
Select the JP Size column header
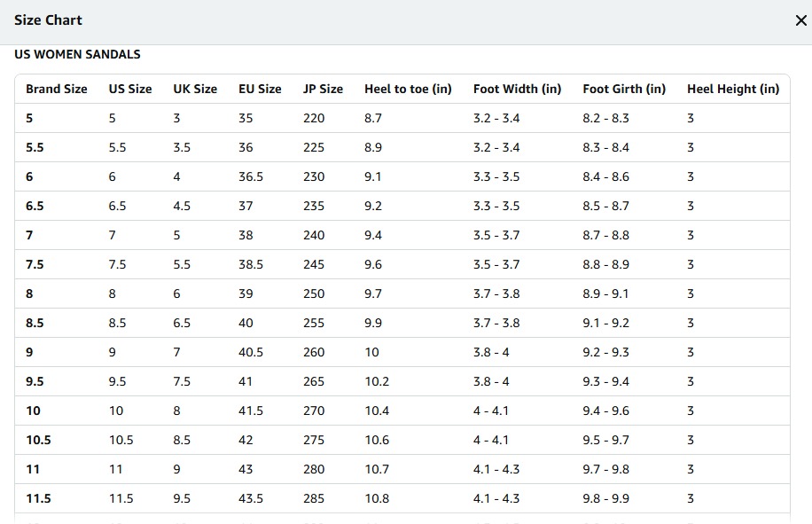323,89
